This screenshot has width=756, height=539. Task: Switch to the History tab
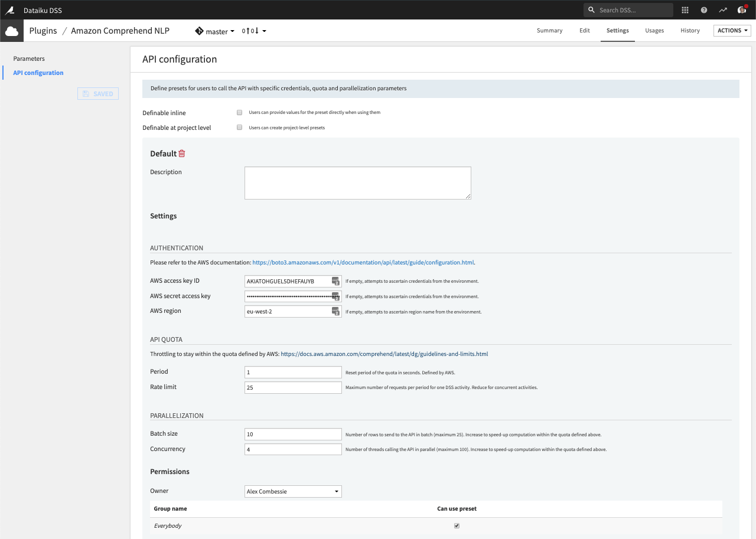point(690,30)
